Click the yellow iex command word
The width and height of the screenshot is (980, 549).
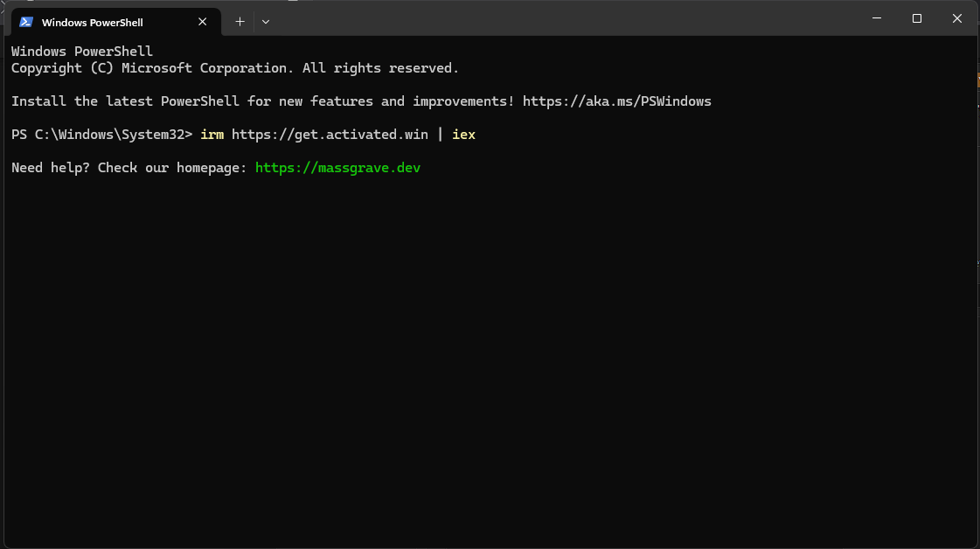pyautogui.click(x=463, y=135)
